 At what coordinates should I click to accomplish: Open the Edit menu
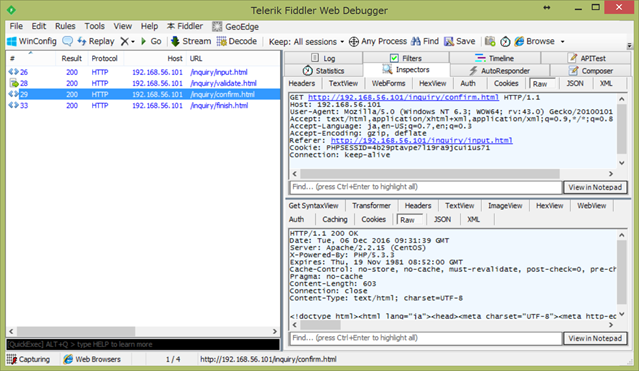coord(39,26)
